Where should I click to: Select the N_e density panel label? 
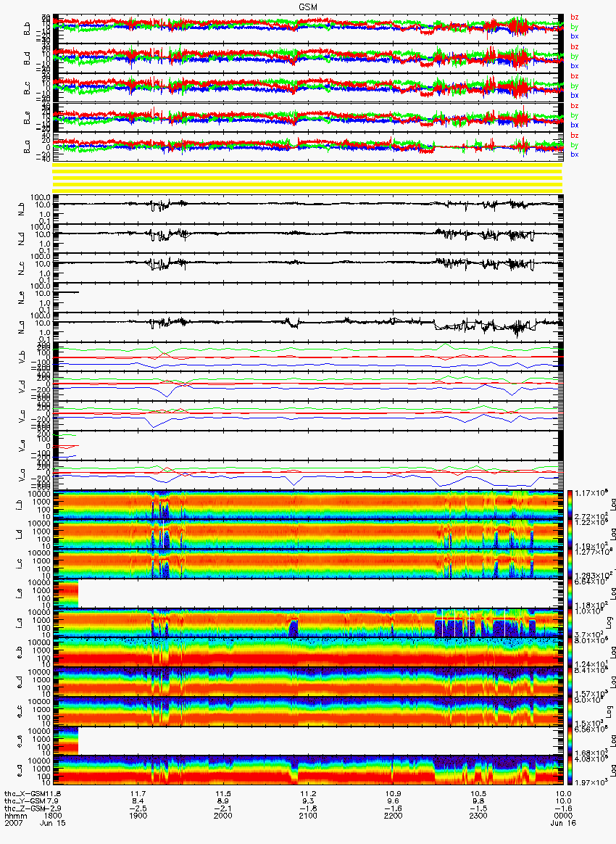22,297
